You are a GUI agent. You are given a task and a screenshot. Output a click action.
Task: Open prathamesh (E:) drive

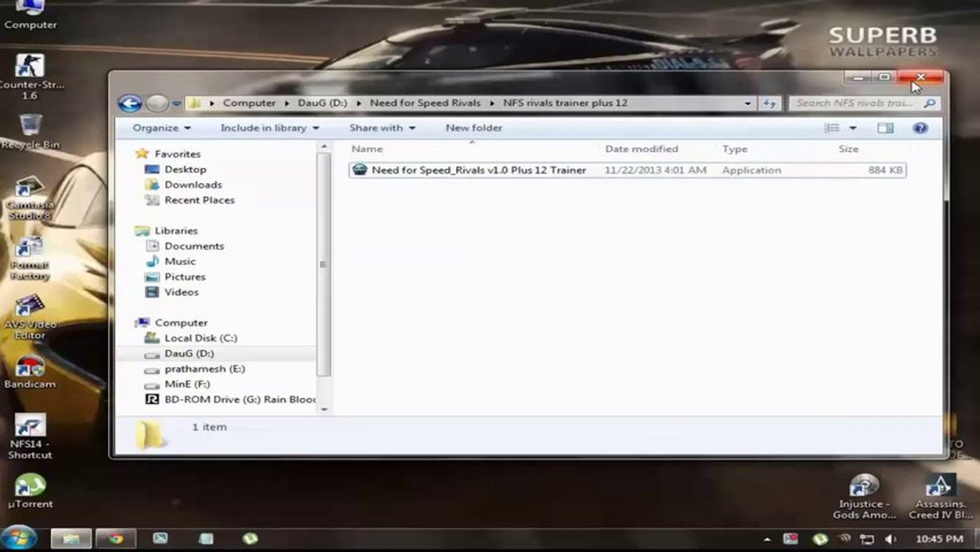click(205, 369)
